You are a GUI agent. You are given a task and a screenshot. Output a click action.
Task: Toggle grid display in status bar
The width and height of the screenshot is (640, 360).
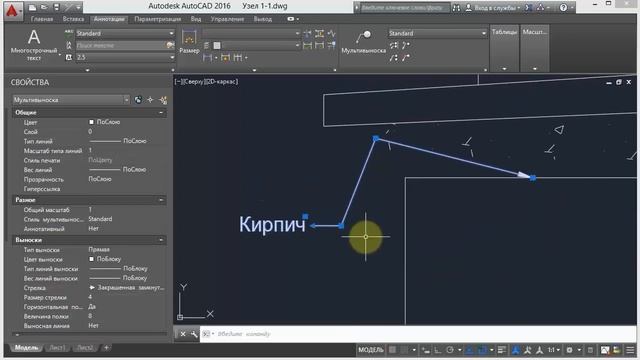coord(392,350)
